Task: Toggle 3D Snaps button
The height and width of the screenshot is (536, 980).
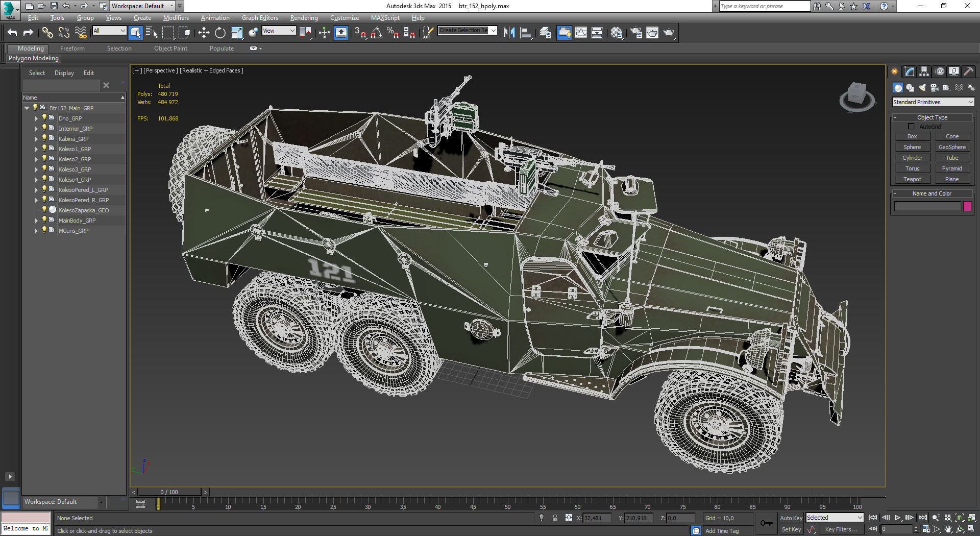Action: point(360,33)
